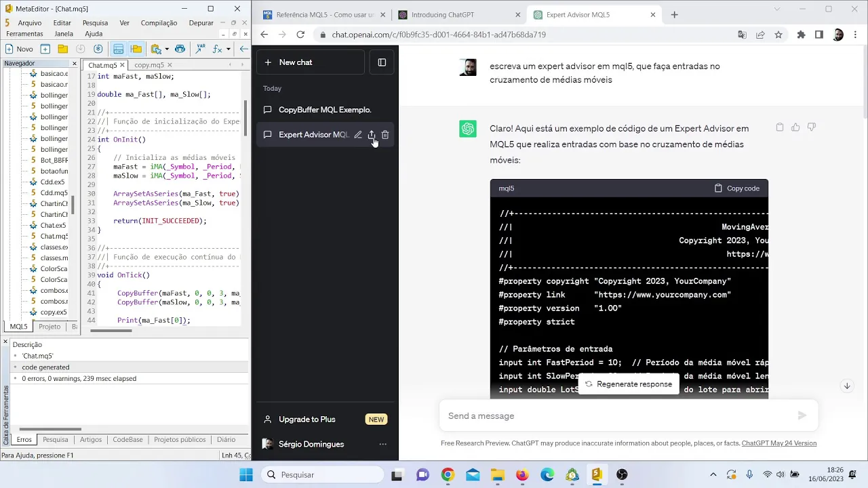Start a New chat in ChatGPT

coord(311,62)
